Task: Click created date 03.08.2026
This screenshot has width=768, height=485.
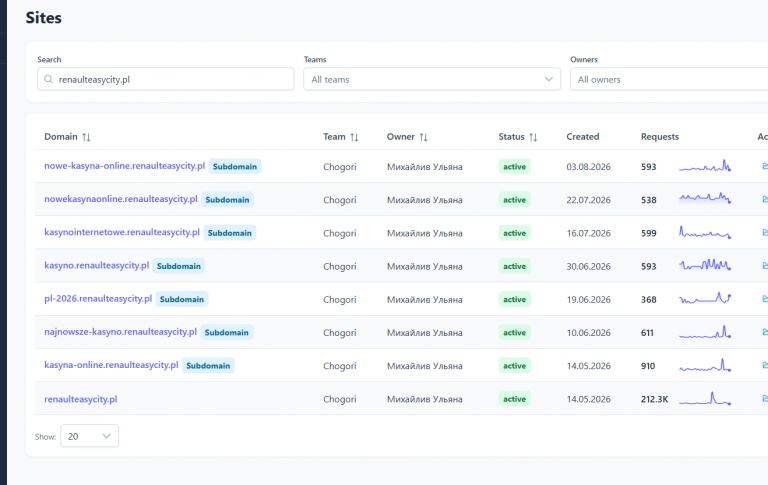Action: [588, 167]
